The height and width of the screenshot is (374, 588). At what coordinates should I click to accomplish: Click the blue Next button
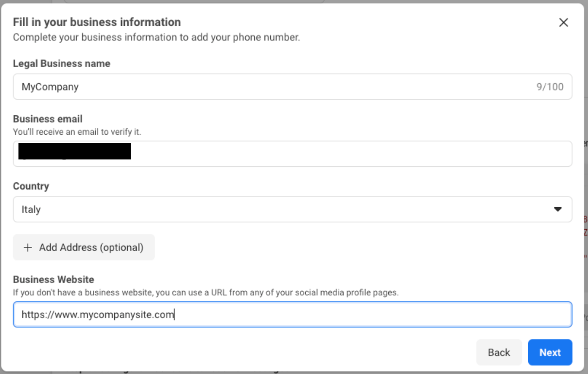pos(550,353)
